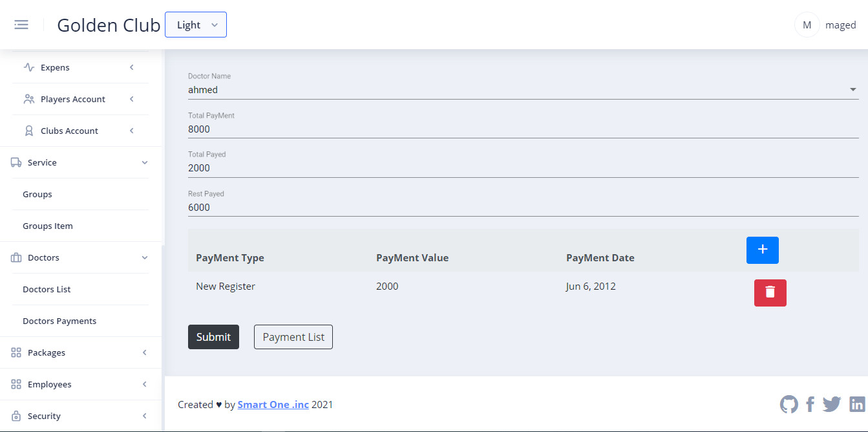This screenshot has width=868, height=432.
Task: Expand Clubs Account chevron
Action: click(x=132, y=131)
